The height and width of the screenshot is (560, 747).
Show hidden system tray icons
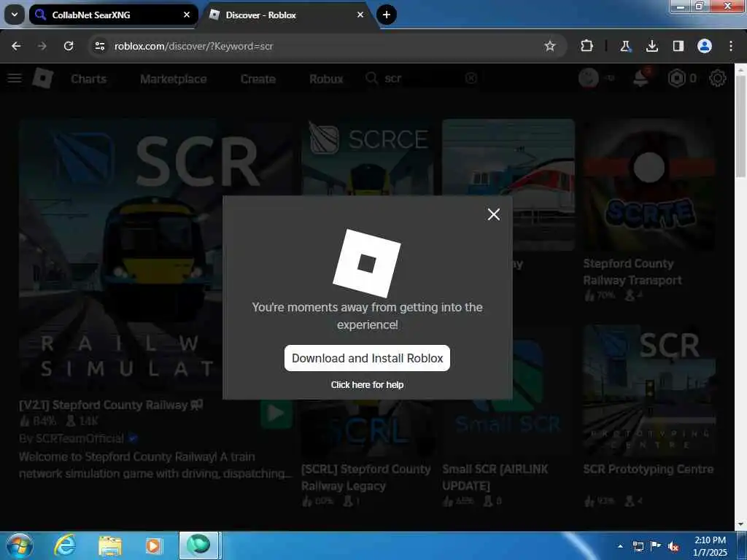[620, 546]
